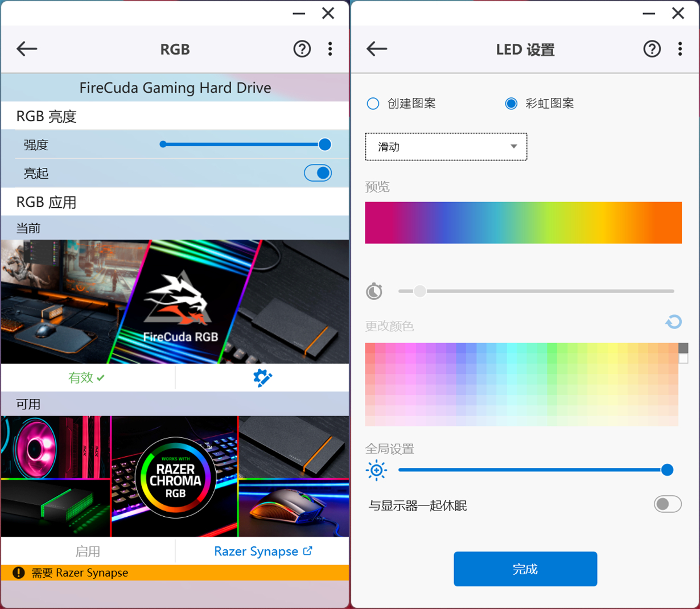Viewport: 700px width, 609px height.
Task: Go back in the LED 设置 window
Action: tap(377, 49)
